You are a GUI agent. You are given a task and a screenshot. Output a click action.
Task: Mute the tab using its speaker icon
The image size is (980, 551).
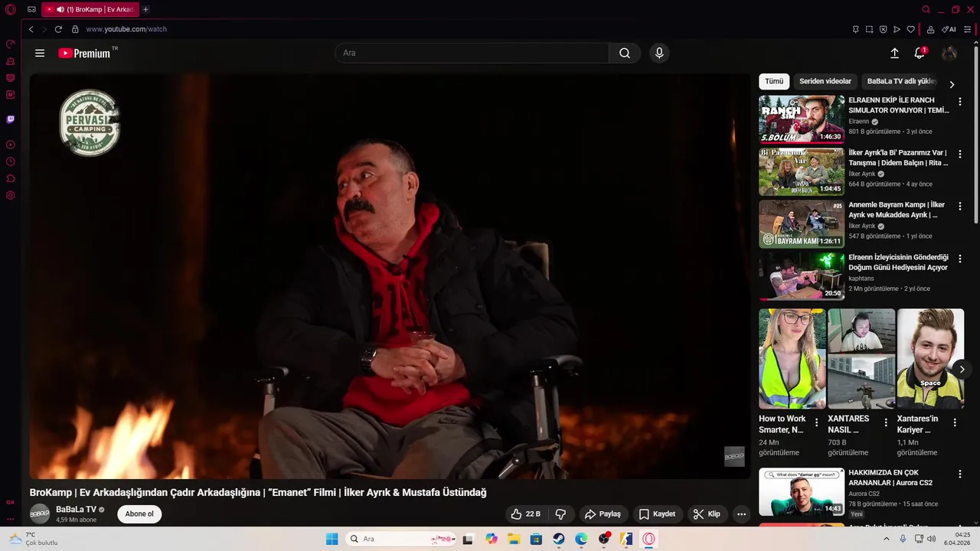(60, 10)
